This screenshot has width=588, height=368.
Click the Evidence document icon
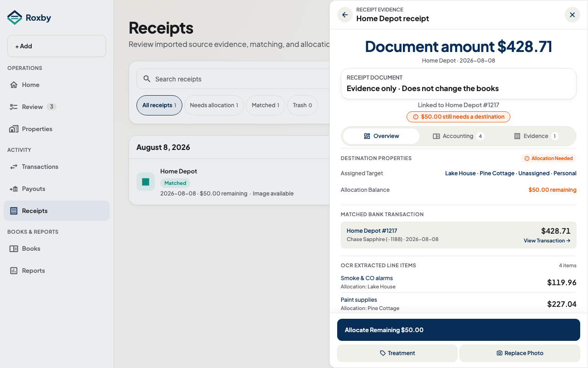[x=517, y=136]
